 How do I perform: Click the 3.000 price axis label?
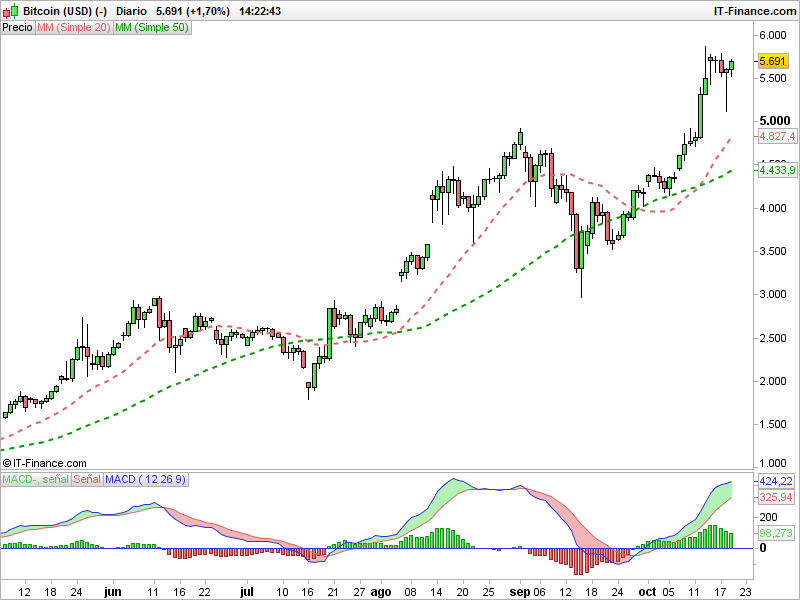point(773,294)
